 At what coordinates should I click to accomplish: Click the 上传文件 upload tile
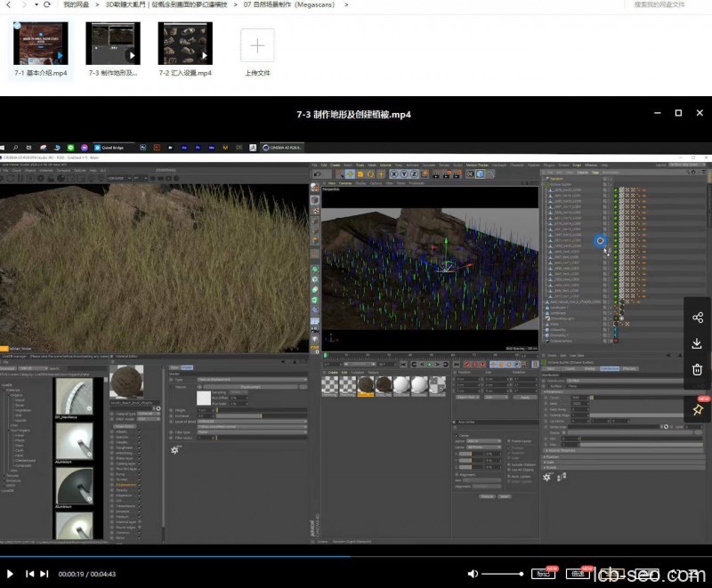[x=257, y=46]
